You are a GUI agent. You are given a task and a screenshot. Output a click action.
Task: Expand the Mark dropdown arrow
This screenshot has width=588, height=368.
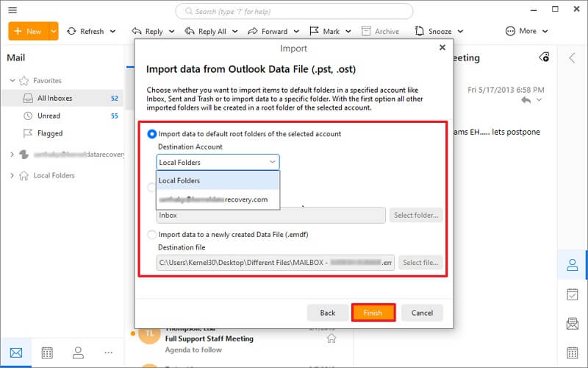coord(348,31)
